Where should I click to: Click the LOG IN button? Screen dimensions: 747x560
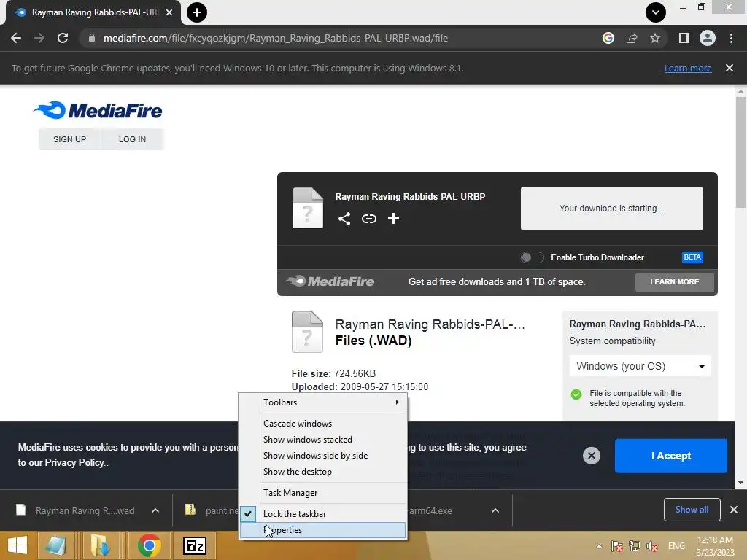[133, 139]
